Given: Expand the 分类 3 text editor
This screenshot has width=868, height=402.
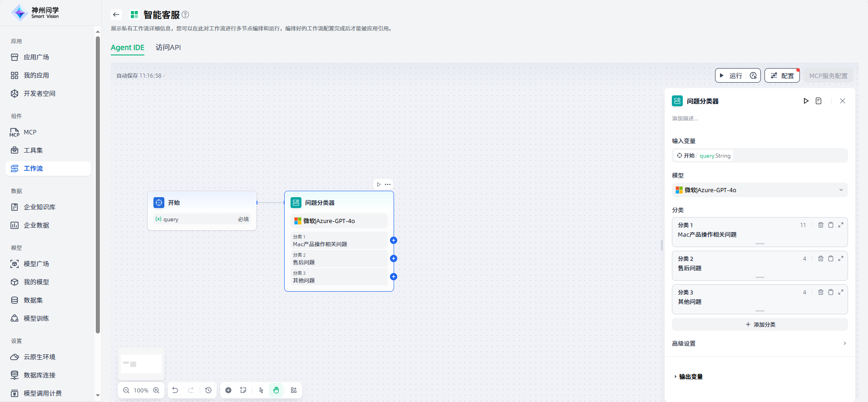Looking at the screenshot, I should (x=841, y=292).
